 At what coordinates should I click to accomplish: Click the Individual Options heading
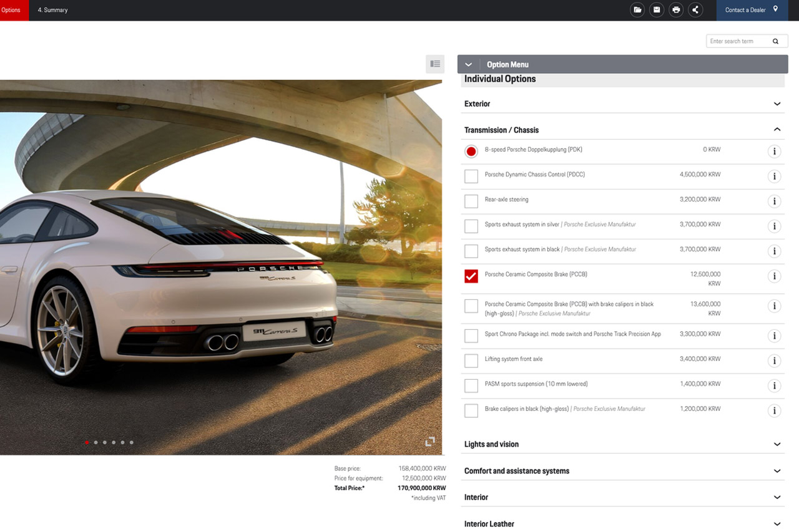click(500, 79)
